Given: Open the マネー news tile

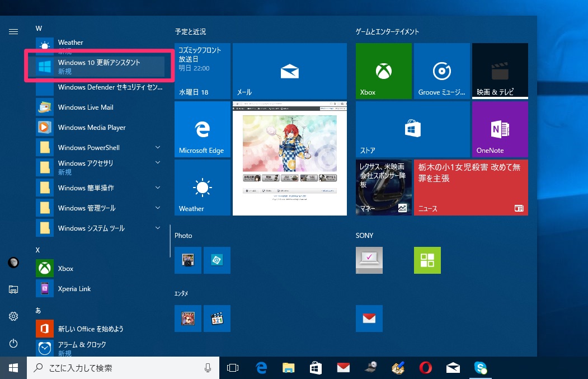Looking at the screenshot, I should click(x=384, y=188).
